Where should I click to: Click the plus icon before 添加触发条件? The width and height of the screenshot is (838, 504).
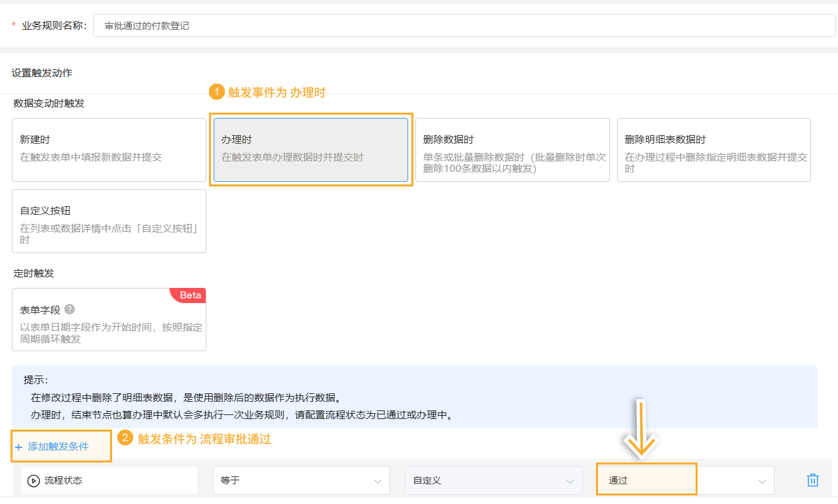(x=18, y=447)
